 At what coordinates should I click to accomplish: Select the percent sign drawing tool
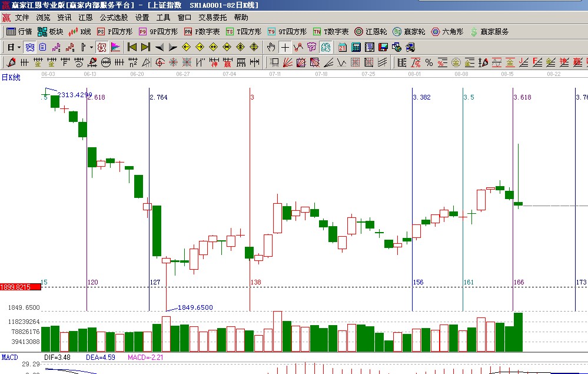click(x=428, y=62)
